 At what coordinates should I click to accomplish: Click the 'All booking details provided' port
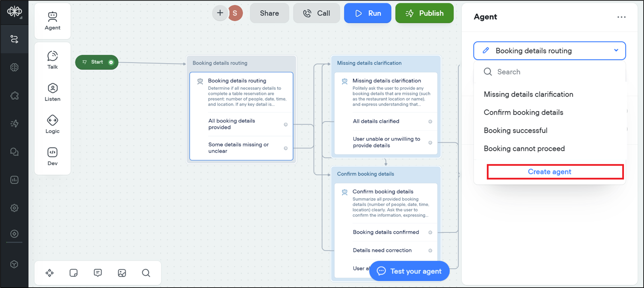point(285,124)
